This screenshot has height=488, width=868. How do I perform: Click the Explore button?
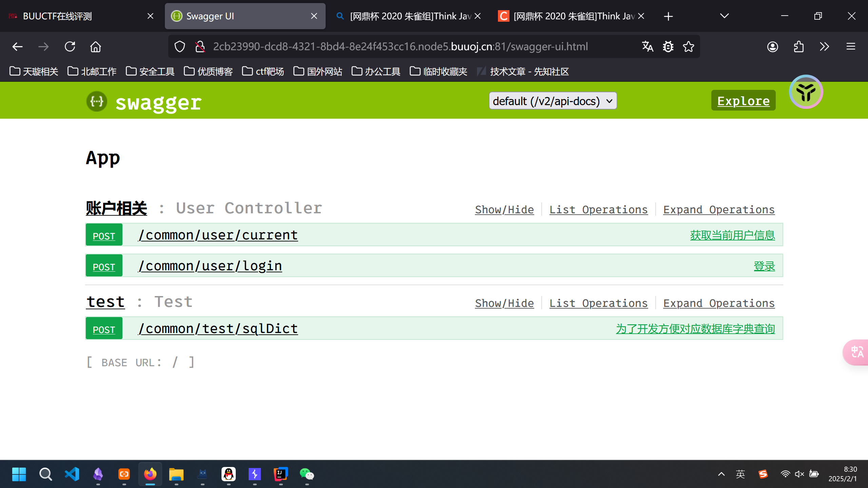click(x=743, y=101)
